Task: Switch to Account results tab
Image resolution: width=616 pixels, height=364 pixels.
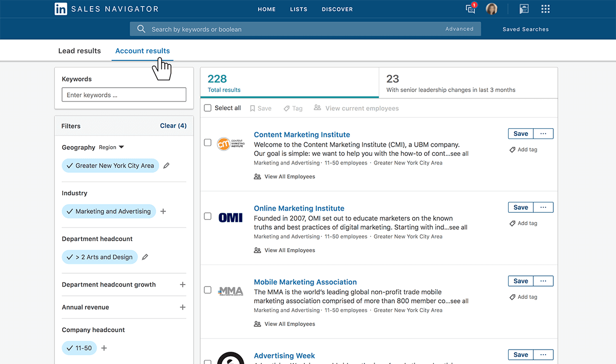Action: point(143,51)
